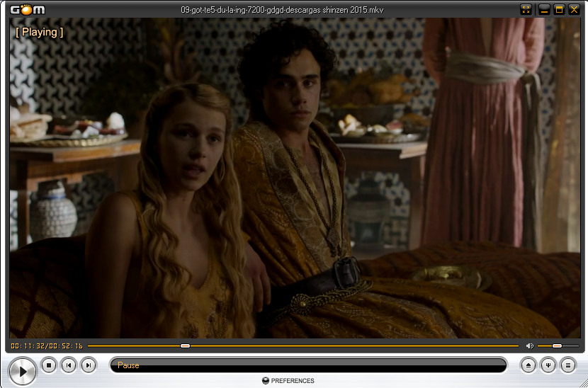Minimize the GOM player window
Screen dimensions: 588x388
coord(544,9)
